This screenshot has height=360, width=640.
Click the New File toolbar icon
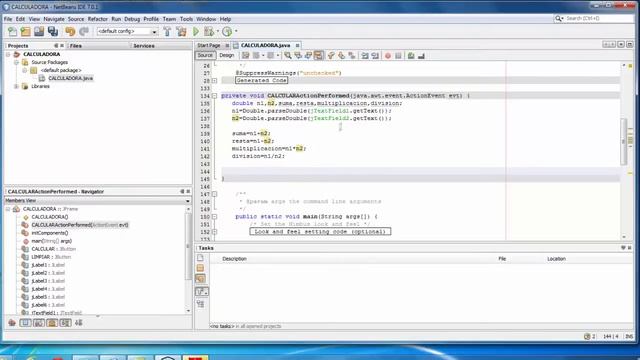coord(12,31)
